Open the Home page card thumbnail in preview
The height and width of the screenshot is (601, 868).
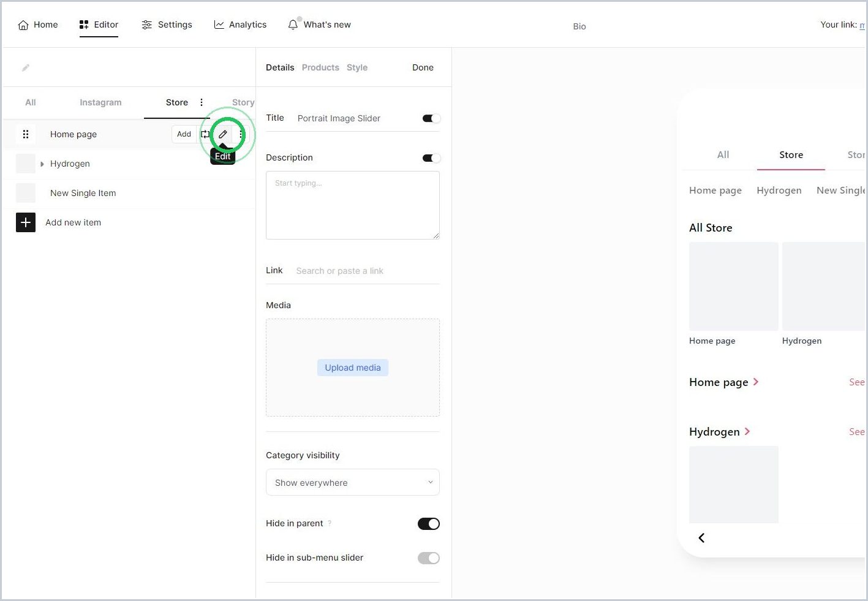tap(734, 286)
